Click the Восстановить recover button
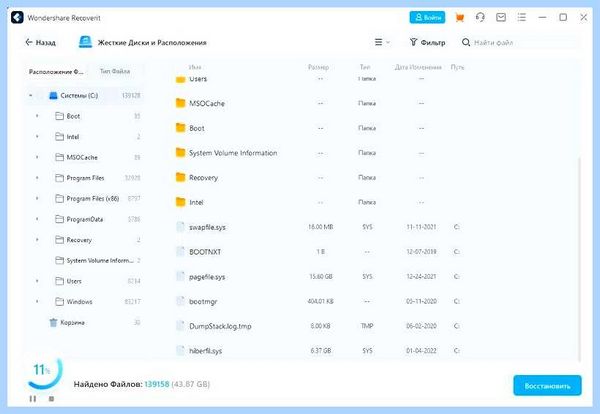 point(547,386)
